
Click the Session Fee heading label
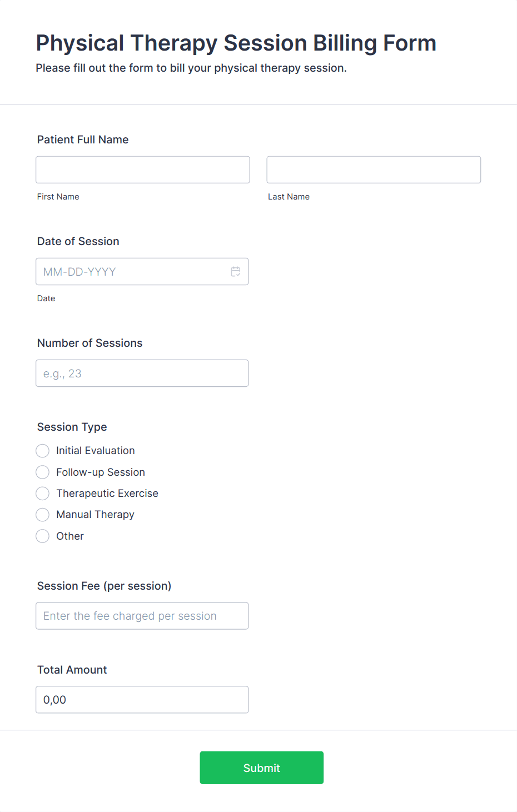[104, 586]
